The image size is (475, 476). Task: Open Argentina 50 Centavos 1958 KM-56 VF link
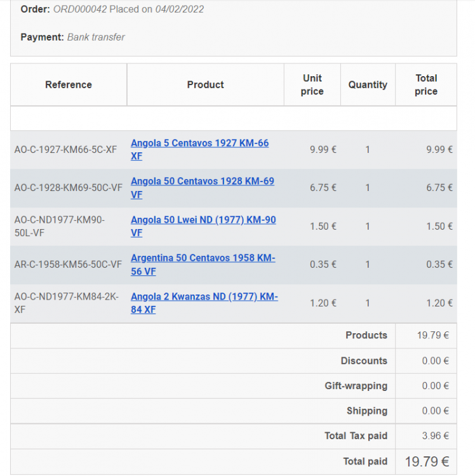pyautogui.click(x=203, y=265)
